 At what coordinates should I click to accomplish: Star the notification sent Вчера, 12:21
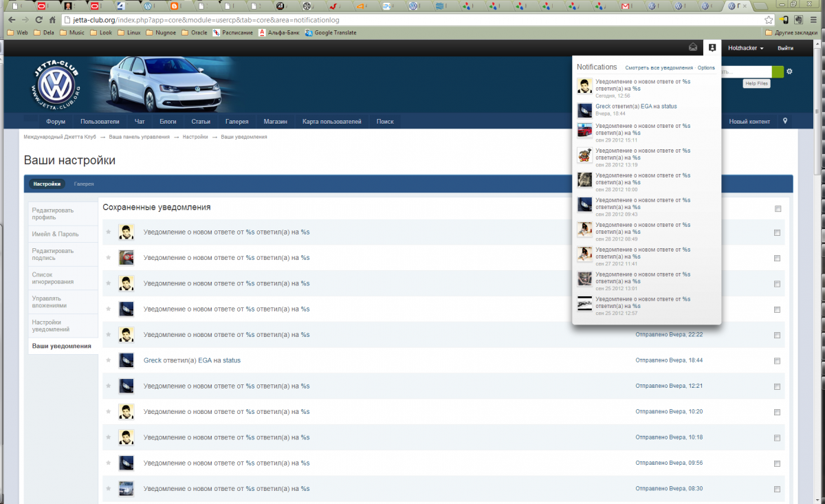pos(108,386)
